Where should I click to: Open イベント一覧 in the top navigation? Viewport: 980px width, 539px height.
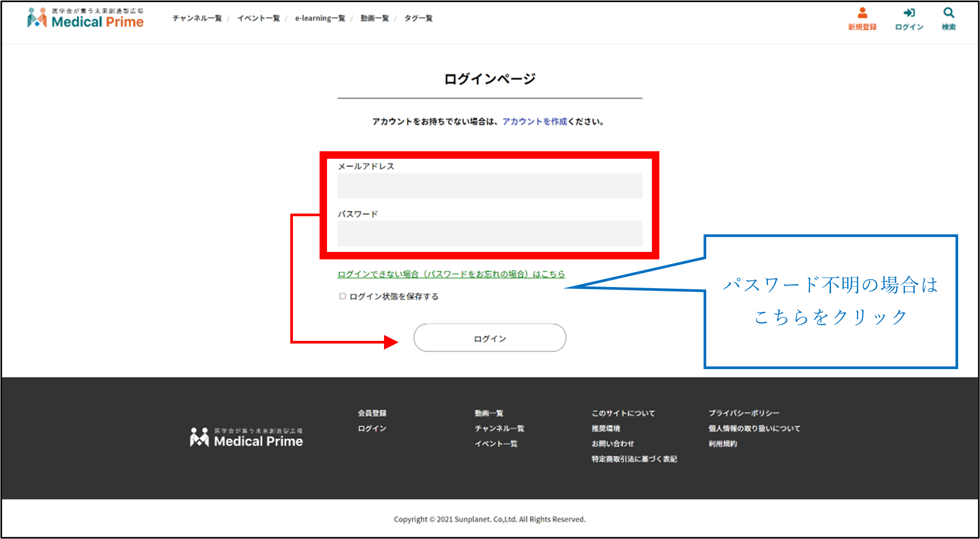coord(258,18)
